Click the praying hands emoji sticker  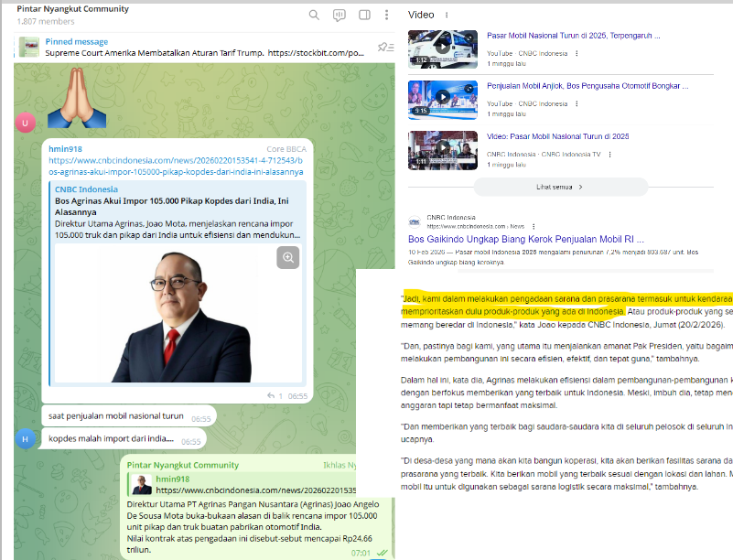77,98
